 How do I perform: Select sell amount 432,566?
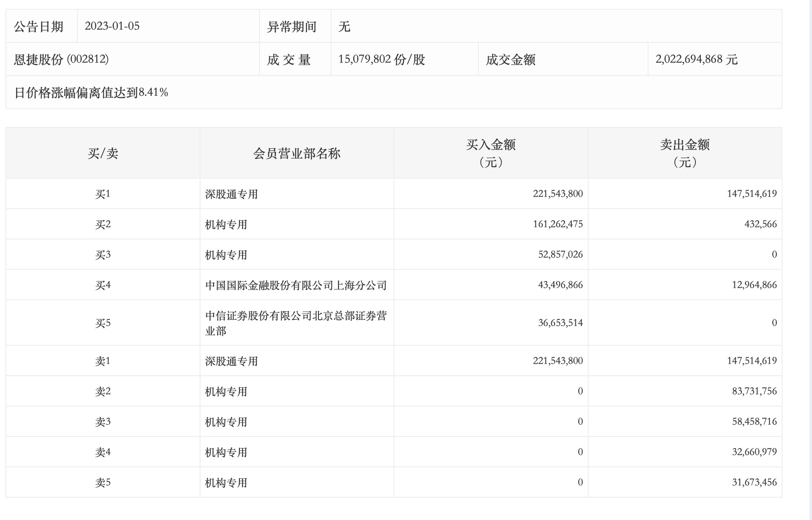coord(761,224)
